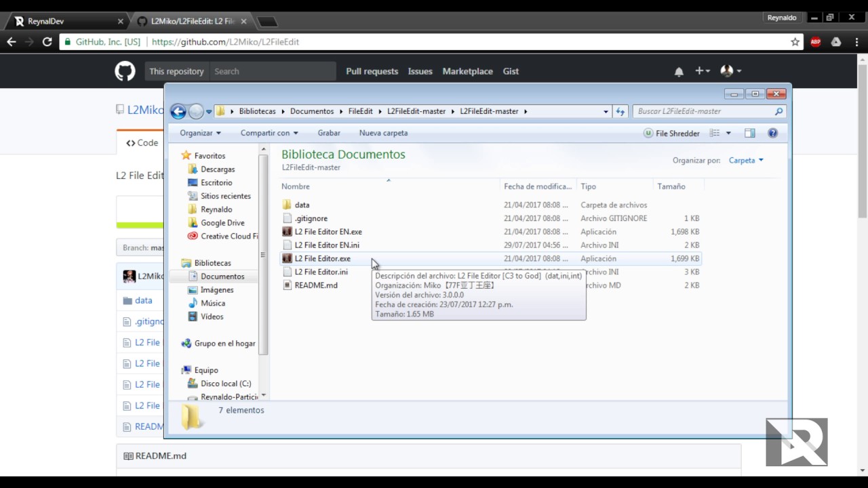Open Gist in GitHub header
Viewport: 868px width, 488px height.
(x=511, y=71)
